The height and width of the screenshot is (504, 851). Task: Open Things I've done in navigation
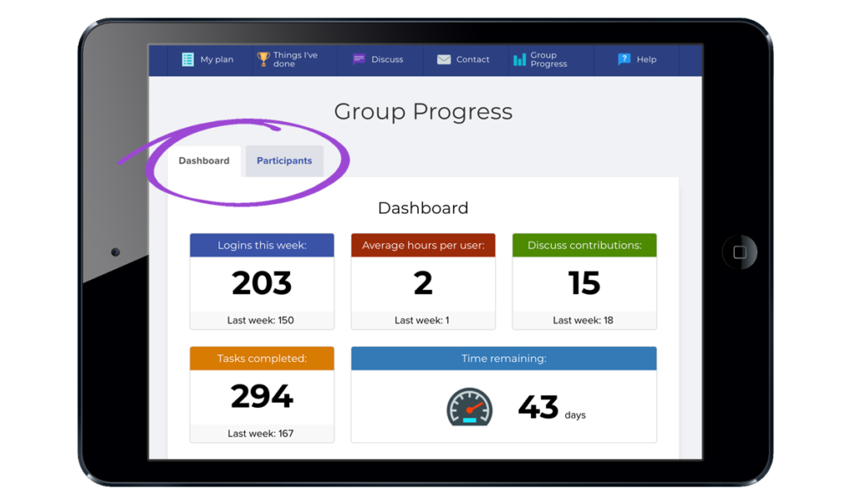[295, 60]
